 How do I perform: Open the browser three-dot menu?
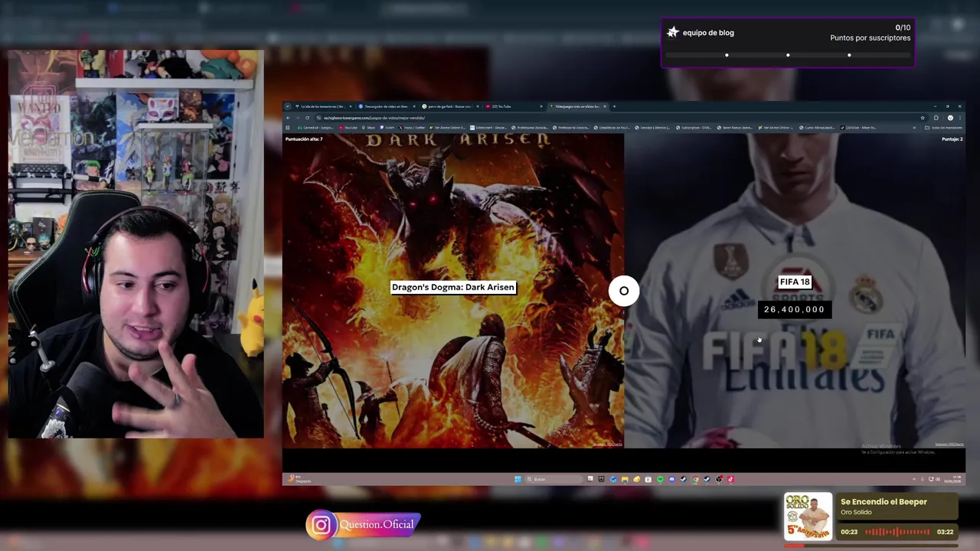[960, 118]
